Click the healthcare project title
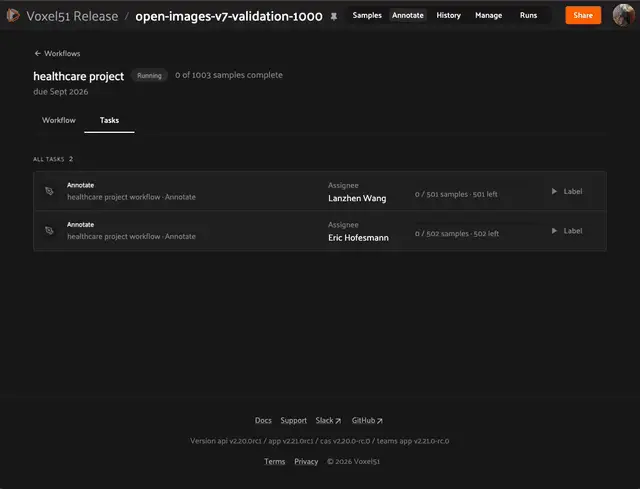640x489 pixels. pos(78,76)
